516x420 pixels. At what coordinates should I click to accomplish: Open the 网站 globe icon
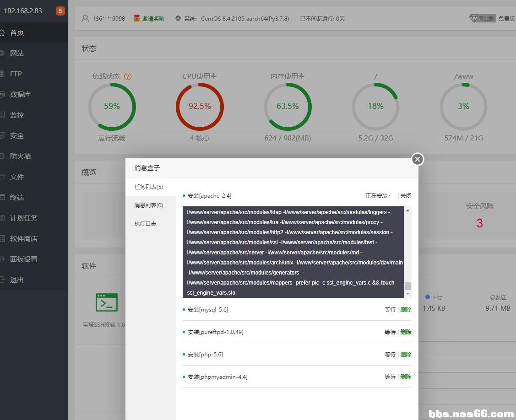(2, 53)
